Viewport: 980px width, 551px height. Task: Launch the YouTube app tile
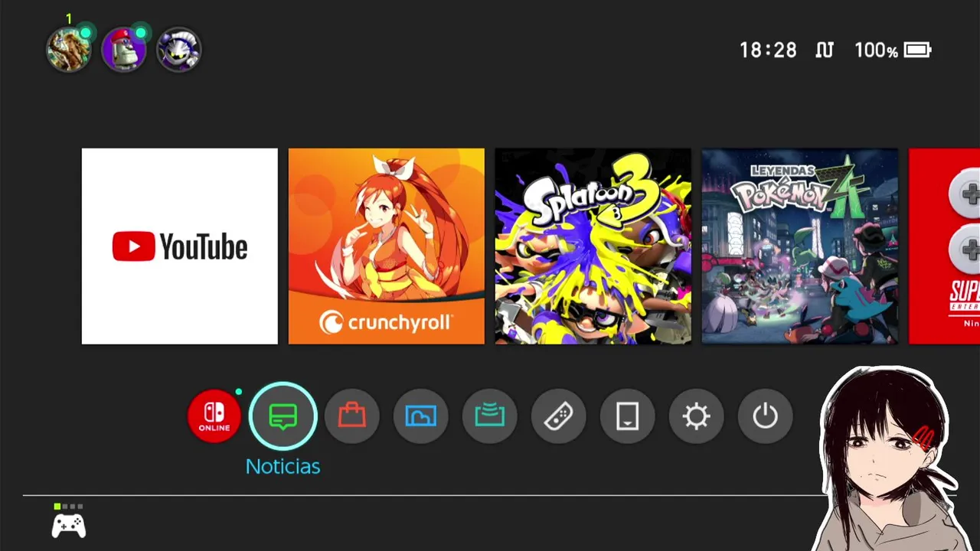point(180,246)
